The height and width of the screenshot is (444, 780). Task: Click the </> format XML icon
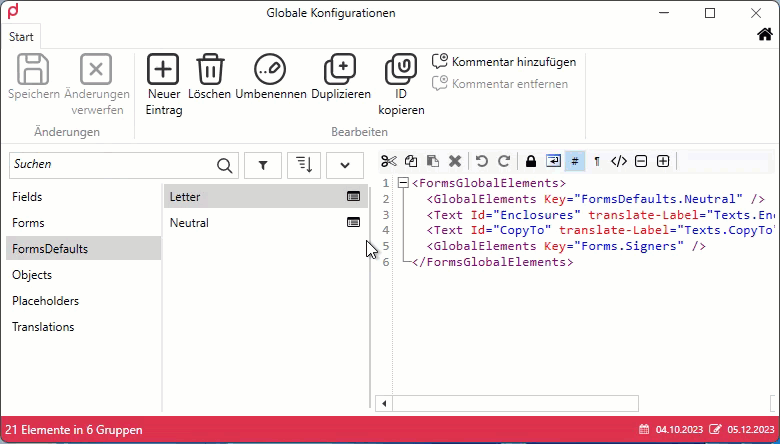point(619,161)
